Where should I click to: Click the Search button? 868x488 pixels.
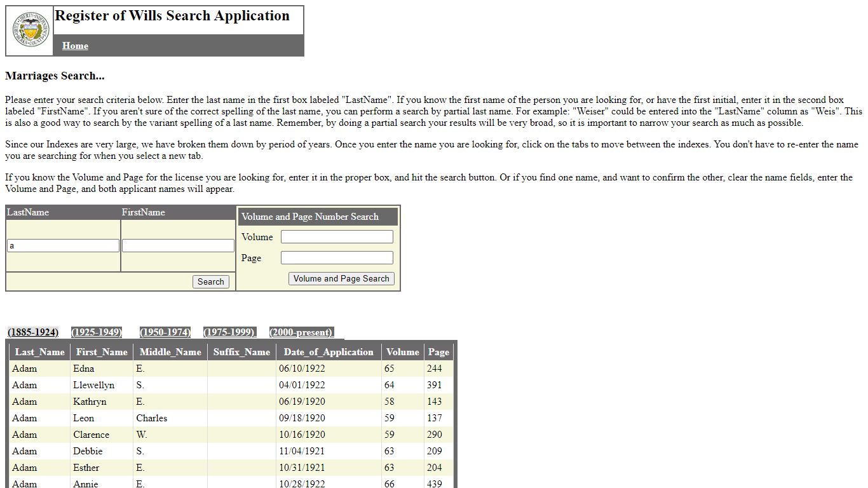click(211, 281)
